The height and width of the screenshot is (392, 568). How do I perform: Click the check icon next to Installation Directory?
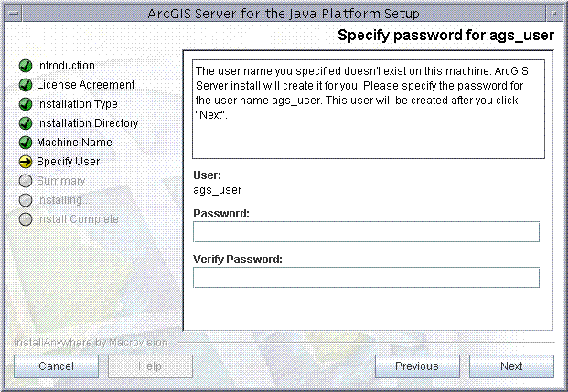pos(26,123)
